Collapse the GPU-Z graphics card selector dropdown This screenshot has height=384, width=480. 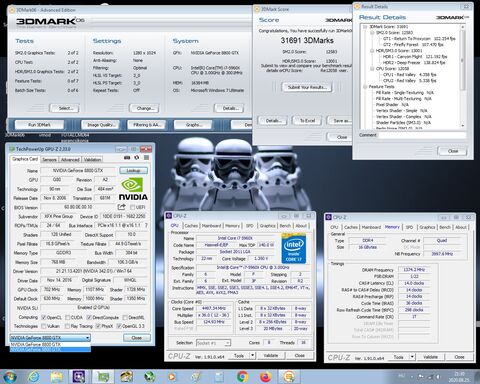(x=87, y=338)
